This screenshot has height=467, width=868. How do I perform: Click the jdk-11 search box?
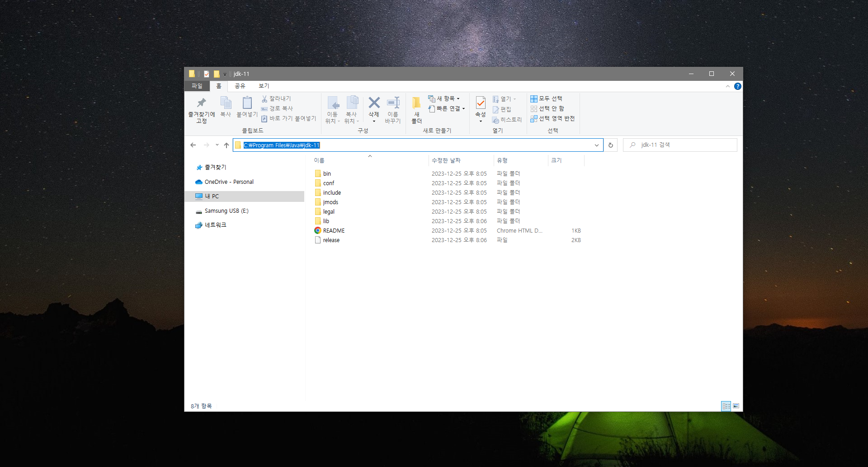680,145
